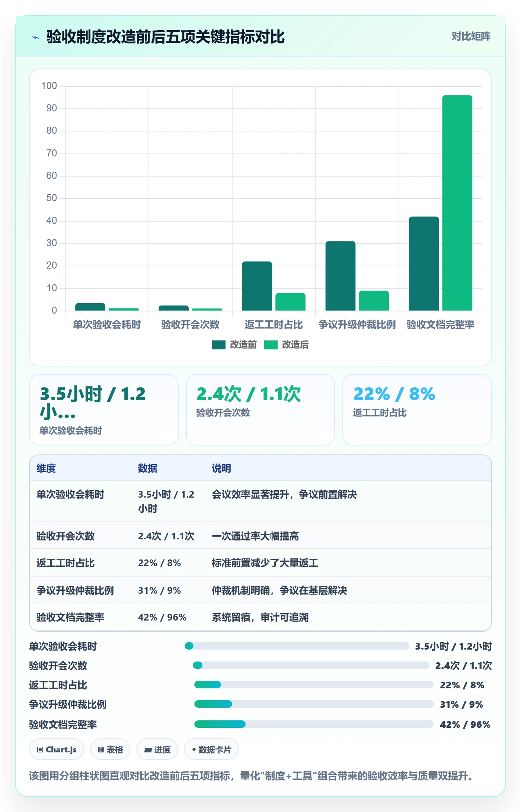The height and width of the screenshot is (812, 521).
Task: Click the 改造前 bar for 争议升级仲裁比例
Action: click(341, 276)
